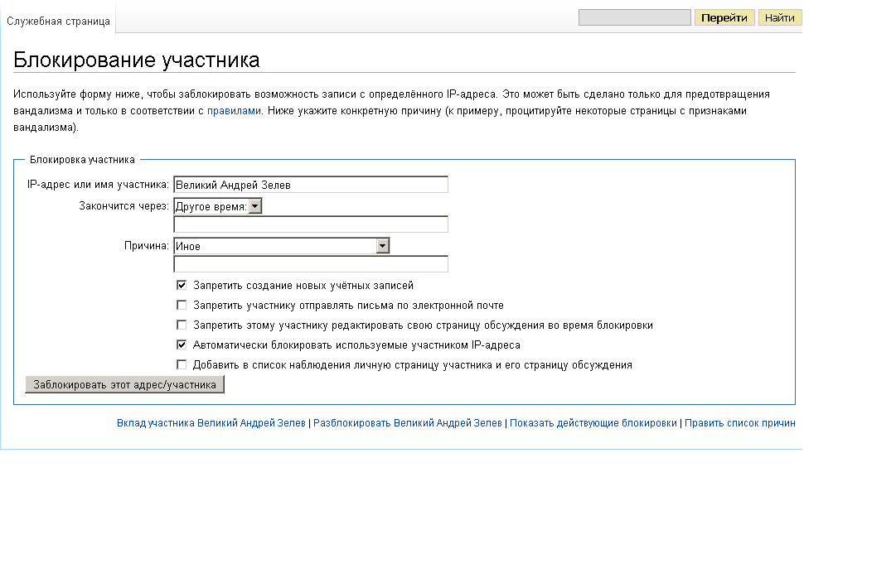Click the IP-адрес или имя участника field
The width and height of the screenshot is (896, 588).
tap(310, 185)
